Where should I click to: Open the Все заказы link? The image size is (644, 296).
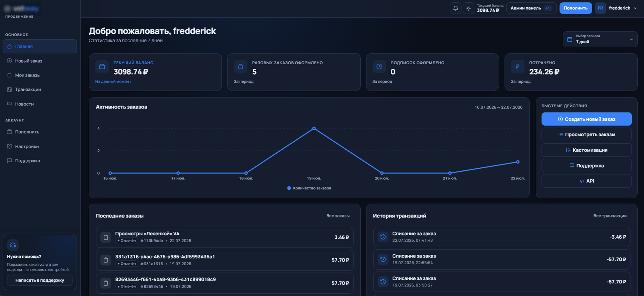coord(338,216)
